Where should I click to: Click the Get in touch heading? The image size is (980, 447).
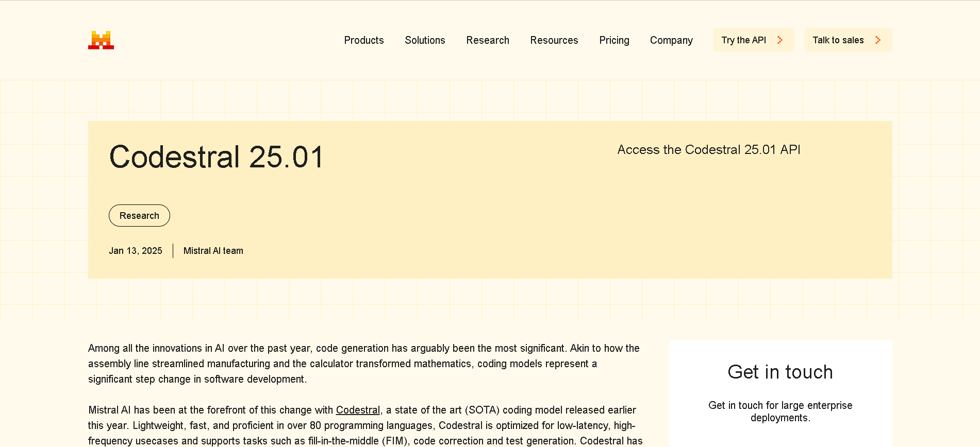pyautogui.click(x=780, y=372)
